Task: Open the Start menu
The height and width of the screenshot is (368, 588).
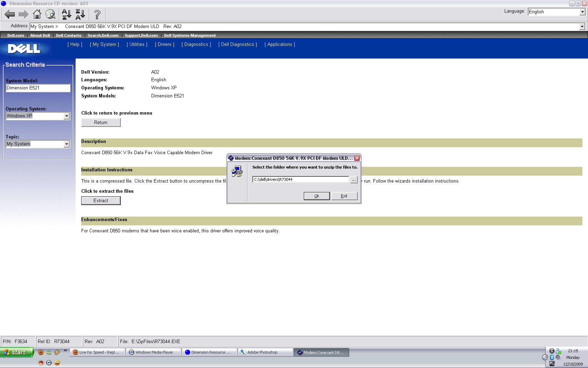Action: (17, 352)
